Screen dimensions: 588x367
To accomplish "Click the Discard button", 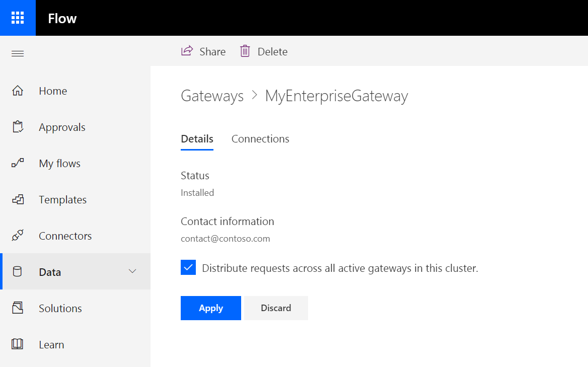I will [x=275, y=308].
